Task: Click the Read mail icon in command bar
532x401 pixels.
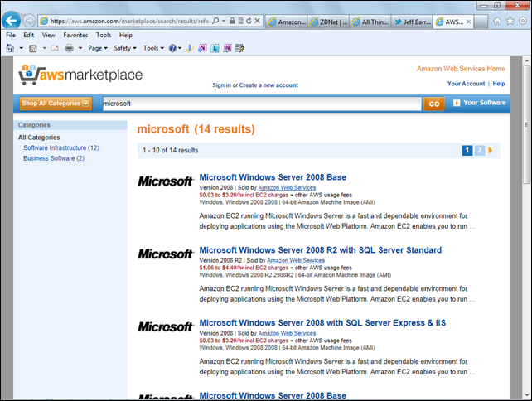Action: (x=55, y=48)
